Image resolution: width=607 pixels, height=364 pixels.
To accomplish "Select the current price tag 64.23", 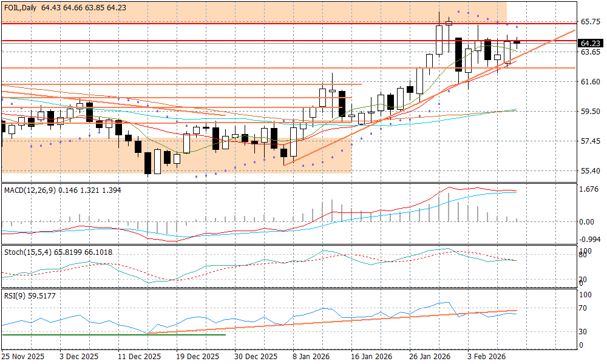I will 590,44.
